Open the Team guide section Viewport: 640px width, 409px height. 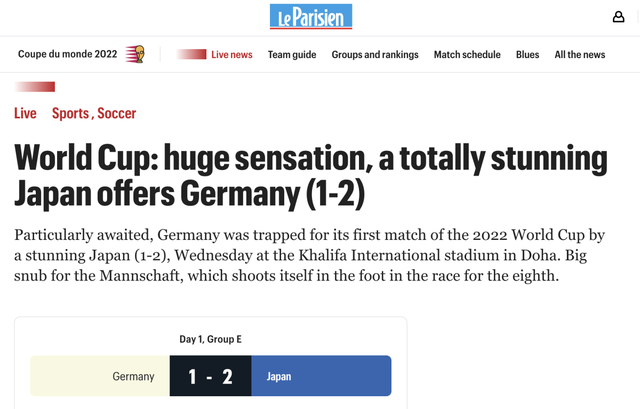[x=292, y=55]
